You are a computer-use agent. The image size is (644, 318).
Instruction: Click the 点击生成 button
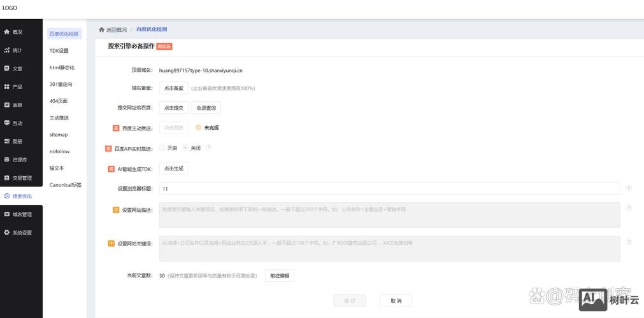(174, 169)
